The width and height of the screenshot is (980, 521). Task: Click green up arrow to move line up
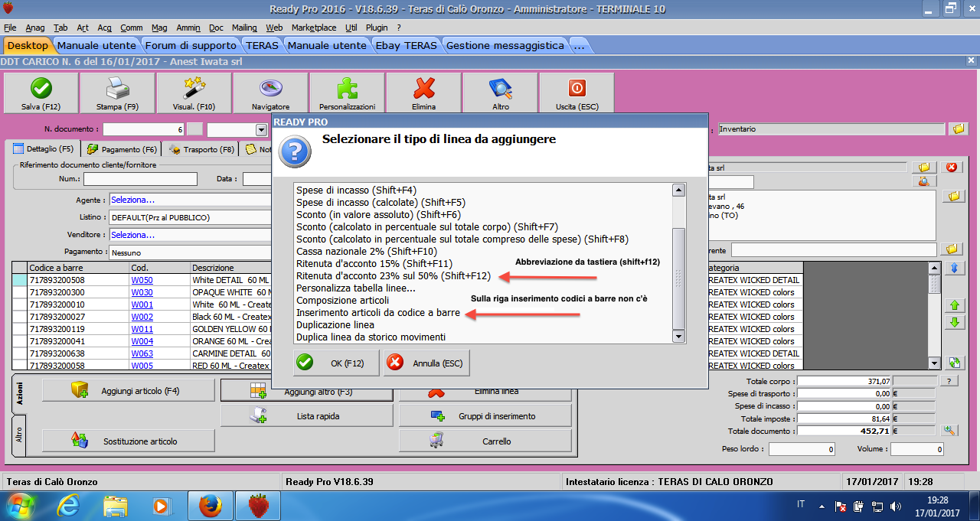[x=954, y=305]
